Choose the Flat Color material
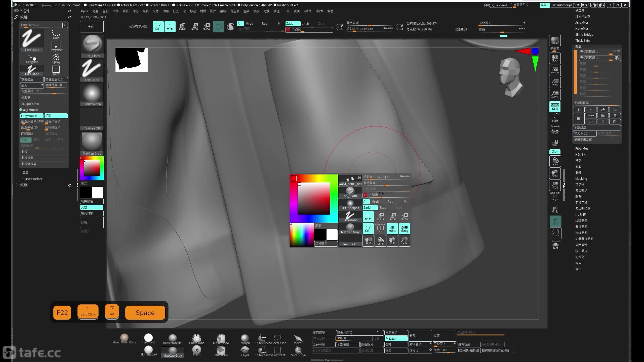Screen dimensions: 644x362 coord(148,339)
